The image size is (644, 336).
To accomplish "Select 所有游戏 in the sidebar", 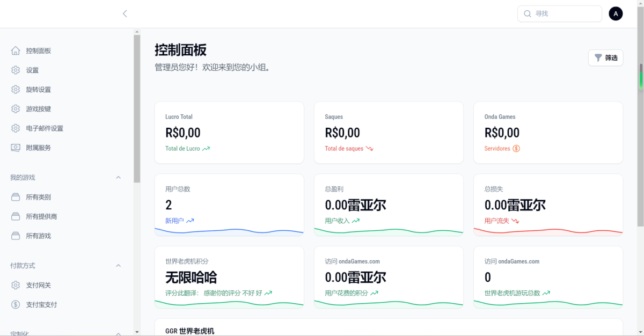I will [39, 236].
